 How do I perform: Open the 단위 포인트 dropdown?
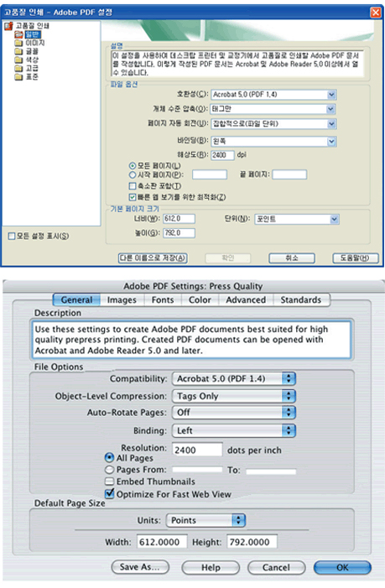(297, 220)
